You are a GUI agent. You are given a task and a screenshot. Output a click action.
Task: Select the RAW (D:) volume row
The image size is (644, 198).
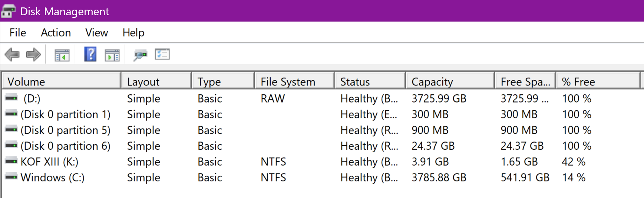(x=32, y=98)
